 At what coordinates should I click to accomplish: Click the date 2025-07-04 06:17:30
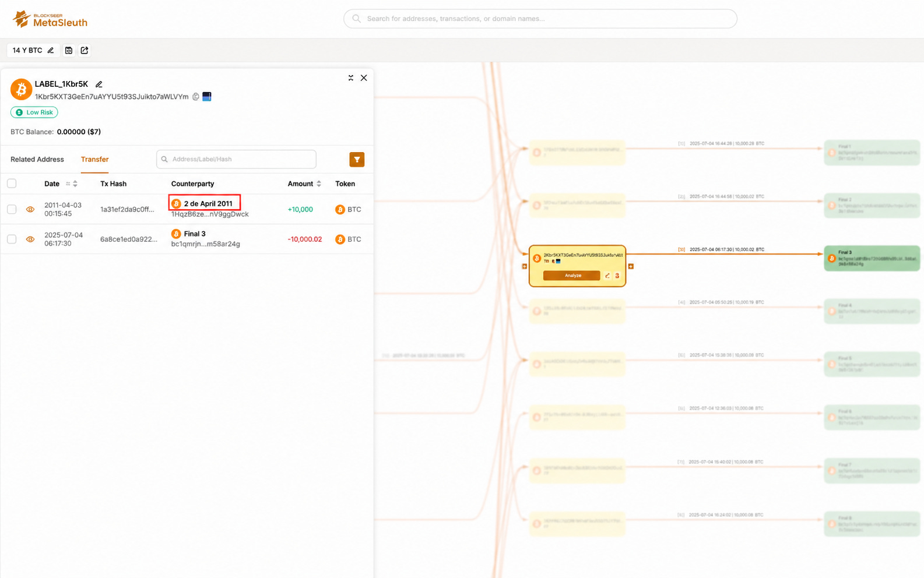(x=64, y=239)
